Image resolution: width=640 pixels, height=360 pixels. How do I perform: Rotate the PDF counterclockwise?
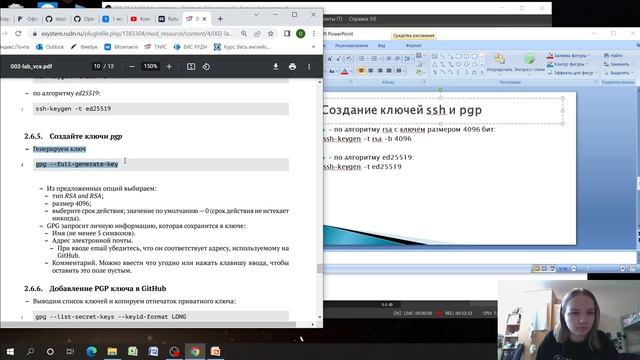(x=206, y=67)
